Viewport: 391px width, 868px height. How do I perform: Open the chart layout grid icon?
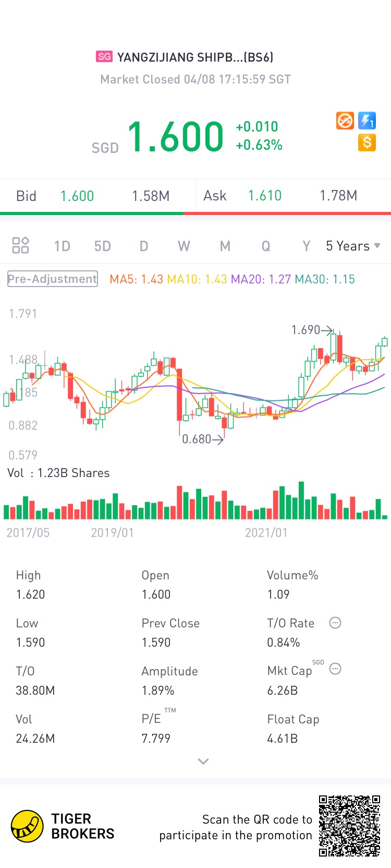coord(20,245)
